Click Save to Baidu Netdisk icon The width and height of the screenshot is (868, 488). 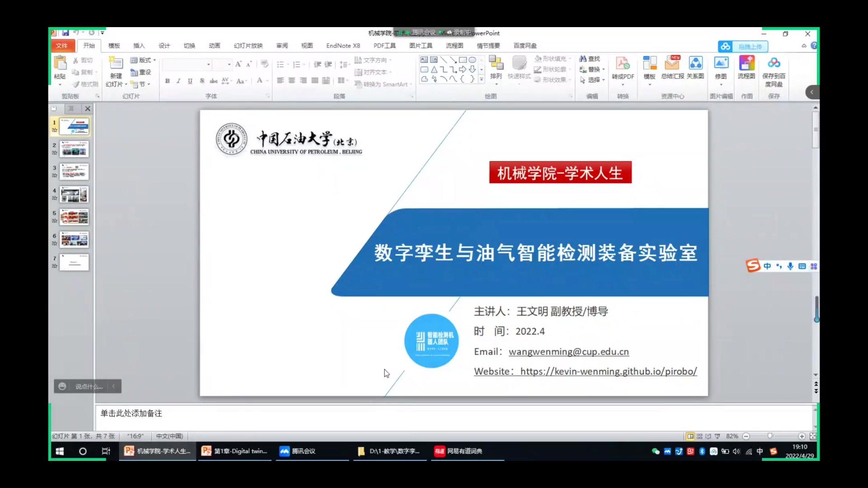tap(774, 63)
